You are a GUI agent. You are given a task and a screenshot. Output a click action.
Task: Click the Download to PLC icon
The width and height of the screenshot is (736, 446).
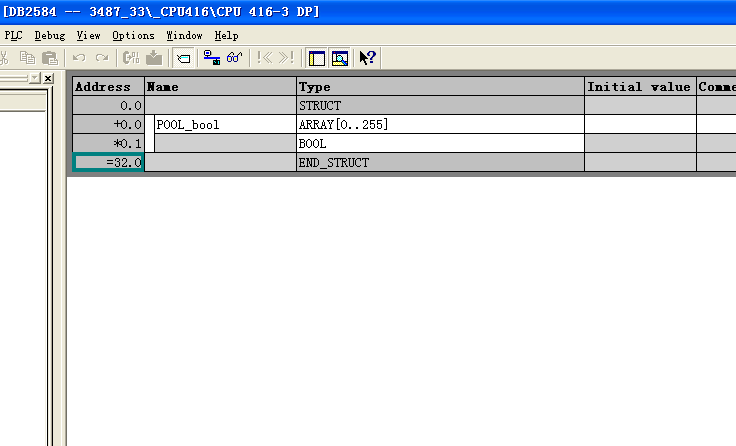[x=153, y=58]
